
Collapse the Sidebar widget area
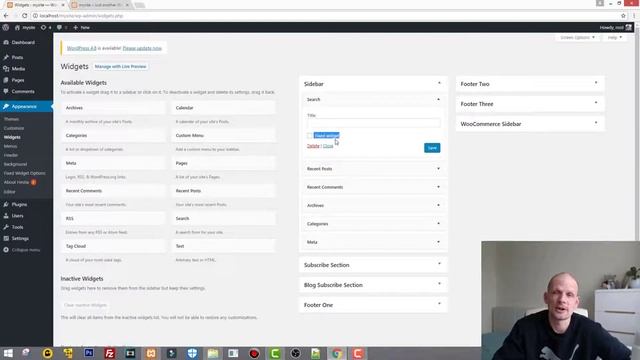coord(439,83)
